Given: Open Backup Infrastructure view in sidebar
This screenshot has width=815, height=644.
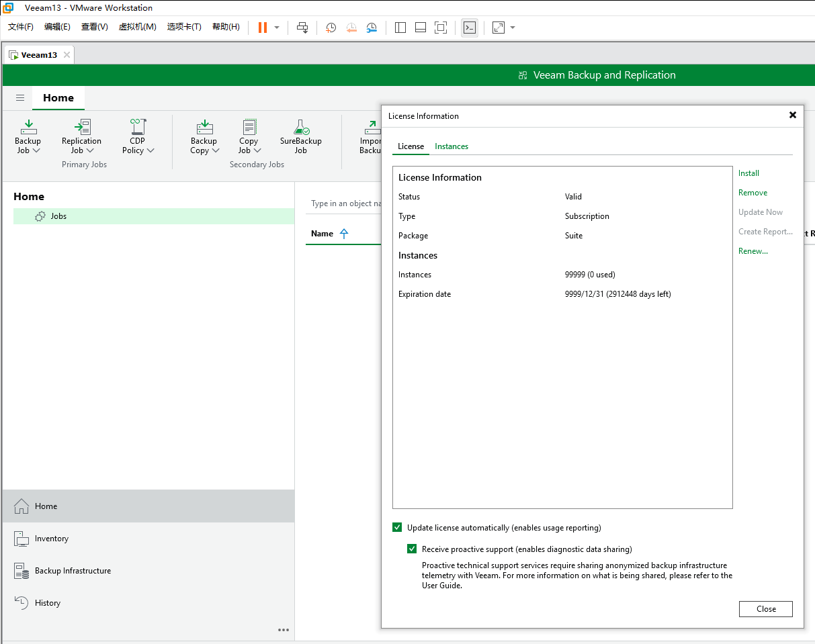Looking at the screenshot, I should point(73,571).
